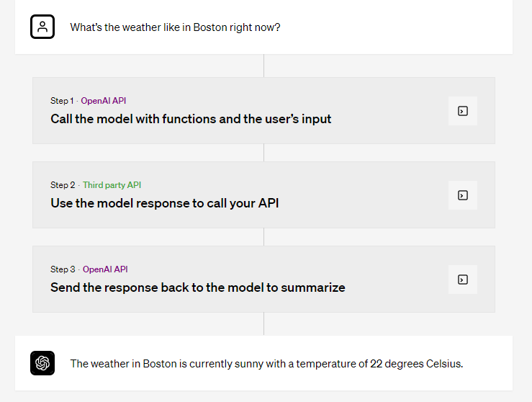The height and width of the screenshot is (402, 532).
Task: Click the "Step 1" label text
Action: [62, 101]
